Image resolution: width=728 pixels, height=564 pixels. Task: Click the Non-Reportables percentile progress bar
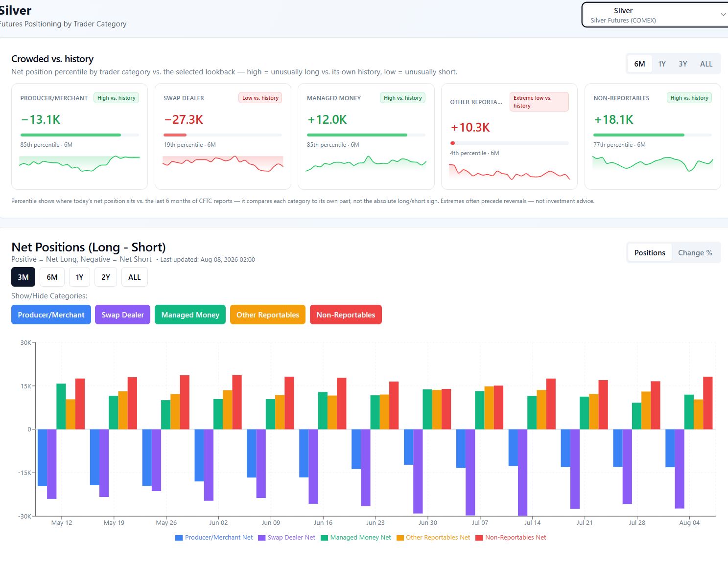(x=653, y=135)
